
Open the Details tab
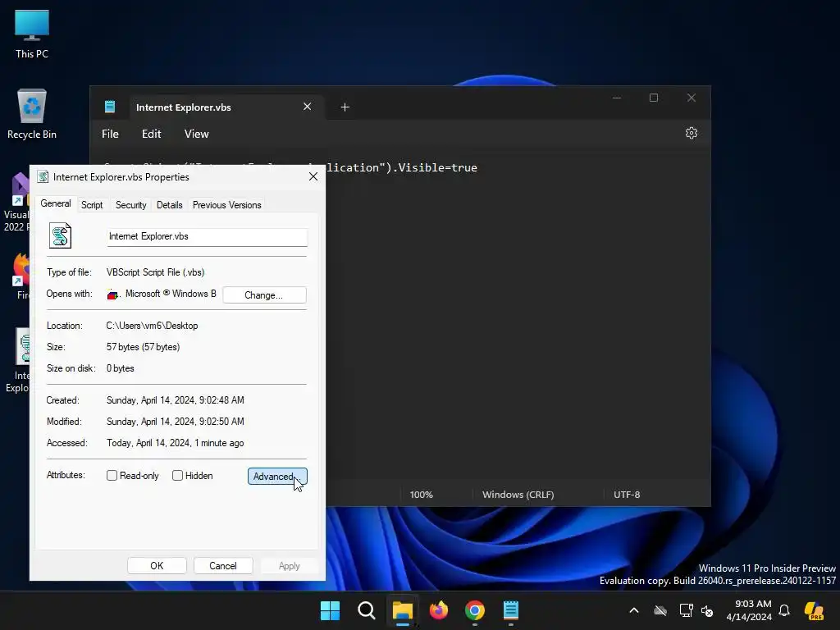[x=169, y=204]
